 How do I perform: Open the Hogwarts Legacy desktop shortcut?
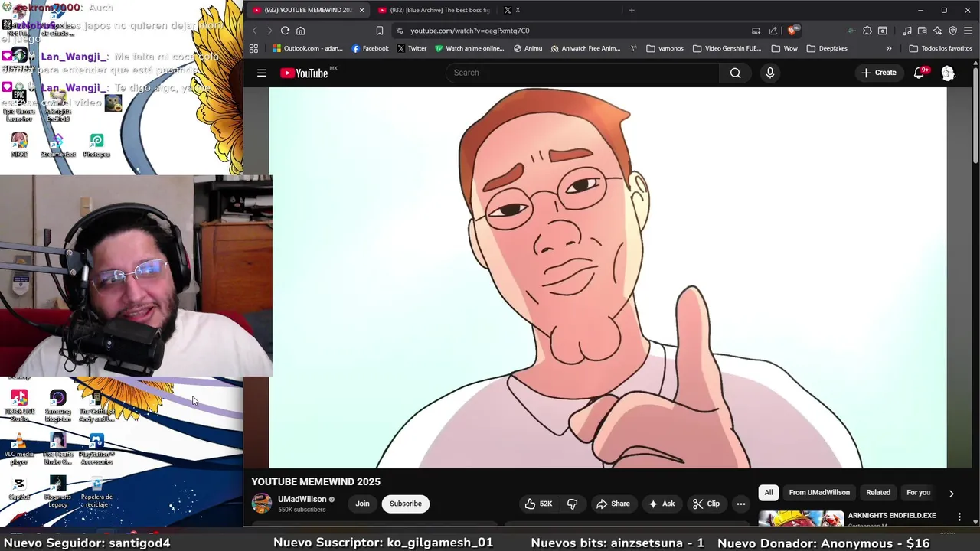[58, 491]
